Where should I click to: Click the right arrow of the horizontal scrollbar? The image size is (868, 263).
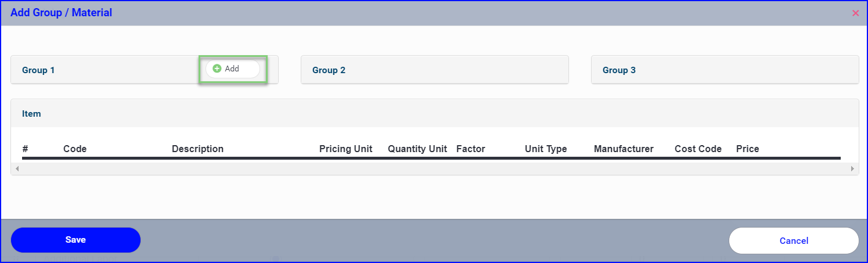pyautogui.click(x=852, y=168)
